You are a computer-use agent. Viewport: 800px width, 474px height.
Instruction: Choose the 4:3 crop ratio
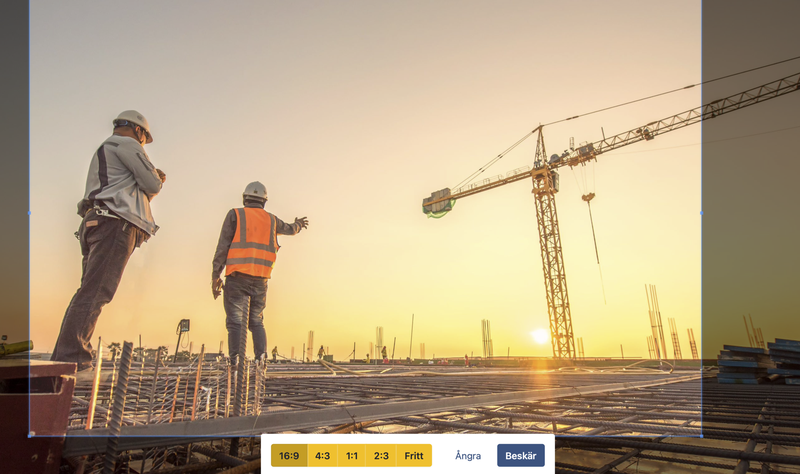[322, 455]
